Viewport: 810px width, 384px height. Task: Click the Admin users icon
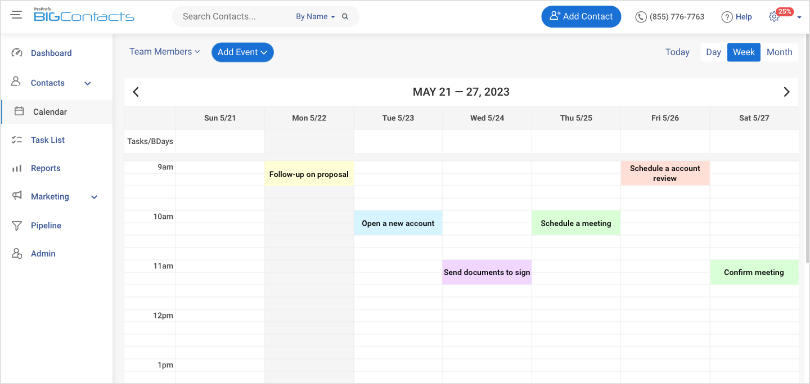(17, 254)
